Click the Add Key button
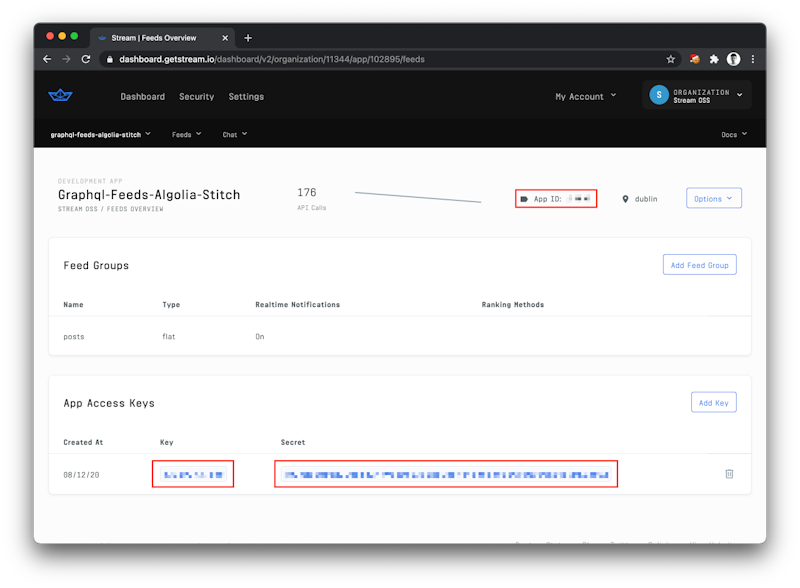800x588 pixels. 713,402
